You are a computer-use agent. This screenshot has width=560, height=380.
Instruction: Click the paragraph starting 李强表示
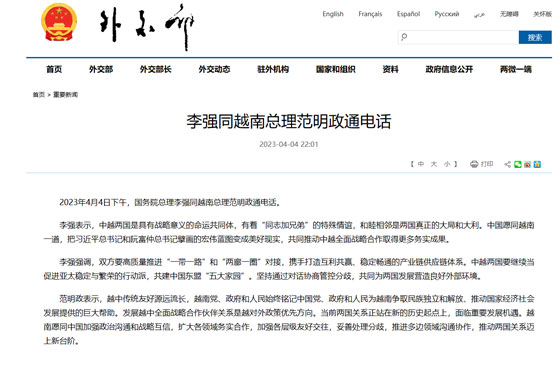coord(289,232)
